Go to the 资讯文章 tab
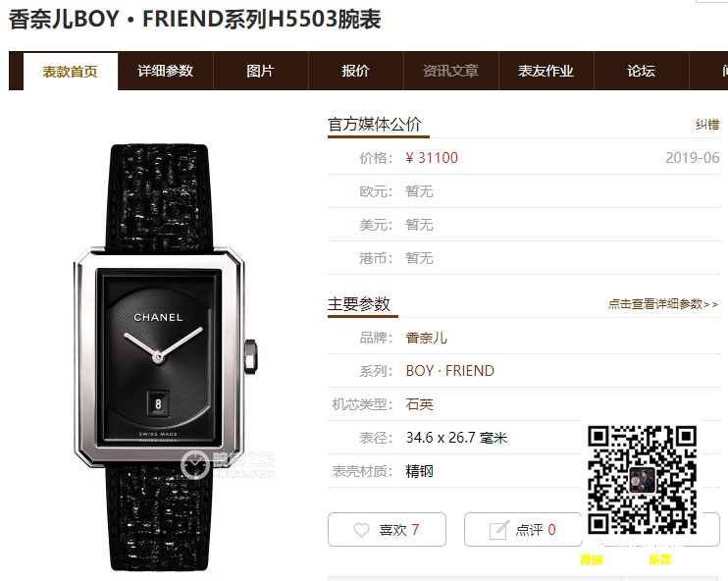Image resolution: width=728 pixels, height=581 pixels. pos(450,71)
